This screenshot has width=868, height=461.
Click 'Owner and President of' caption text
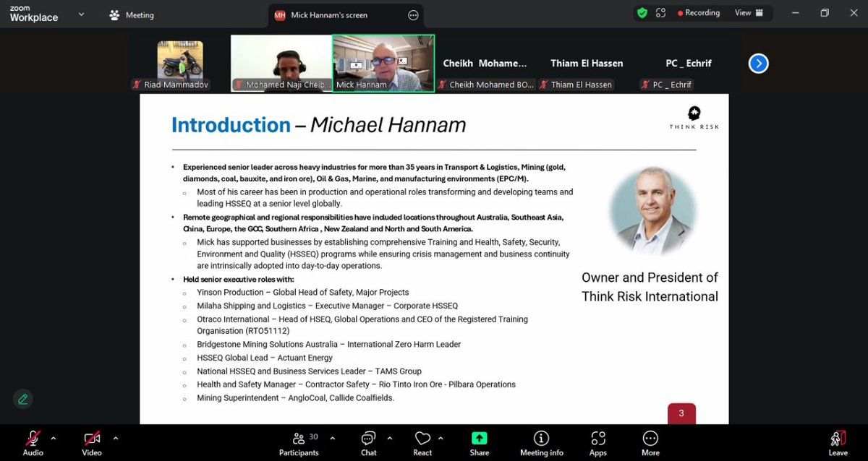[650, 277]
